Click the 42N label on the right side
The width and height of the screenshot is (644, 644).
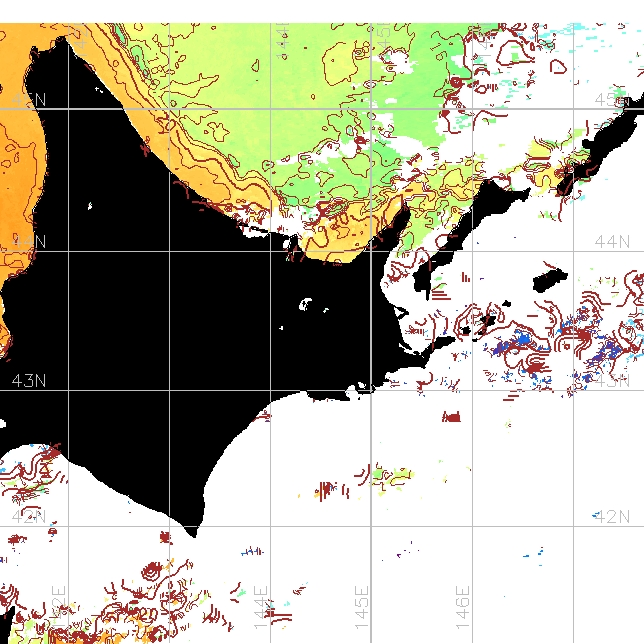tap(612, 516)
